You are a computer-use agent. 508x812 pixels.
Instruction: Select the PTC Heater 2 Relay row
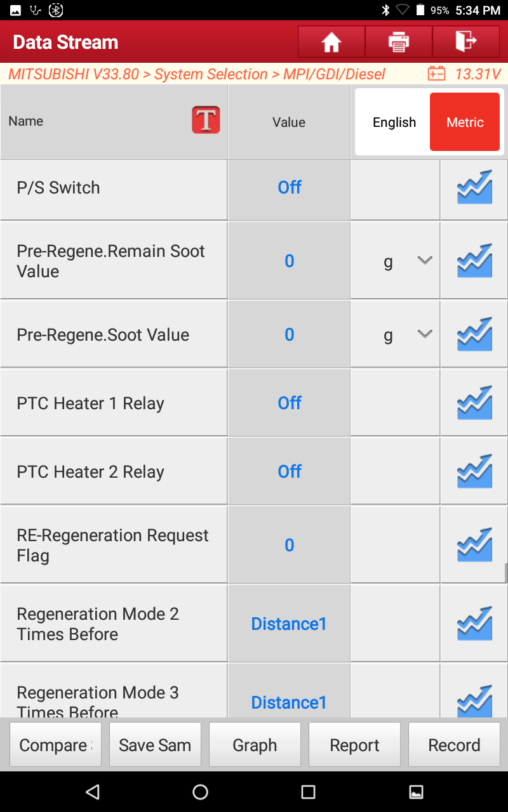click(254, 471)
